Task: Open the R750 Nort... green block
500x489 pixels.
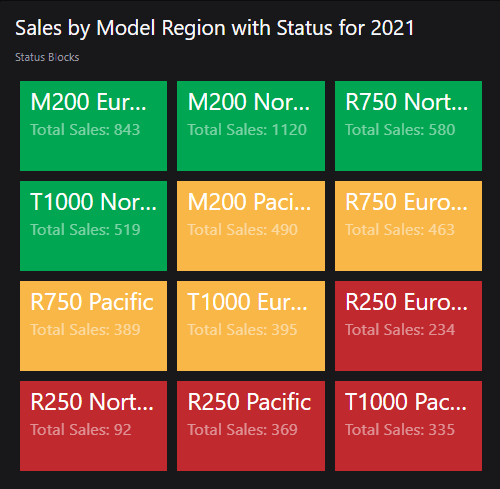Action: (408, 126)
